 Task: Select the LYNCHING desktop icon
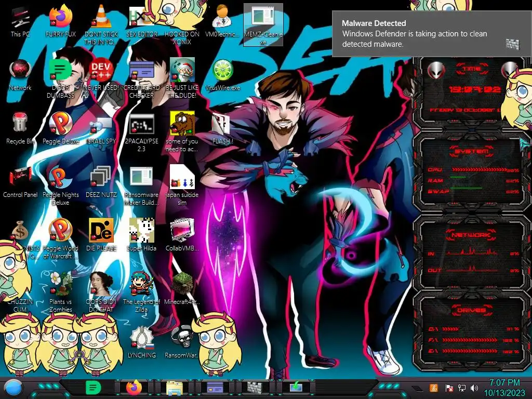[x=141, y=343]
